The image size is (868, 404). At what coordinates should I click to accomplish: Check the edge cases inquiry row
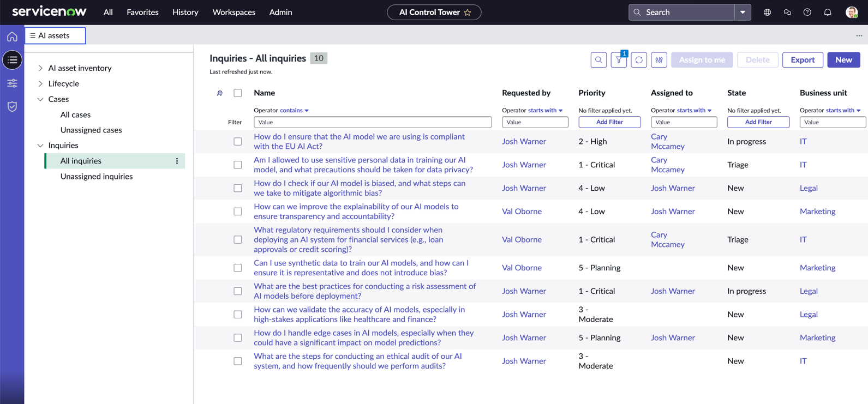click(x=238, y=338)
